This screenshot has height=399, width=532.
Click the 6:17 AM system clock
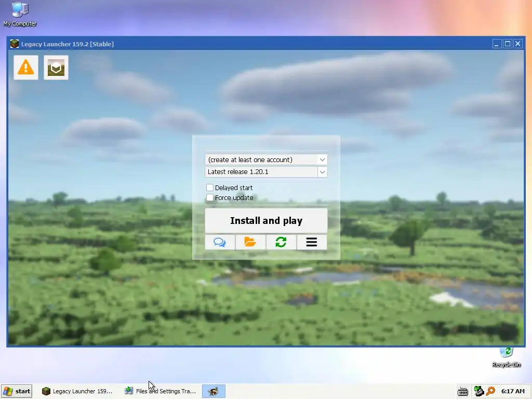tap(513, 391)
